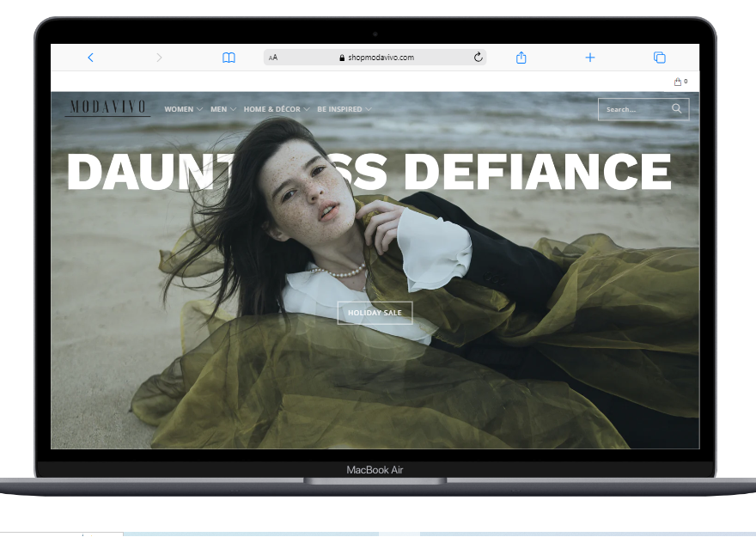Click the search magnifier icon
Image resolution: width=756 pixels, height=537 pixels.
(677, 109)
